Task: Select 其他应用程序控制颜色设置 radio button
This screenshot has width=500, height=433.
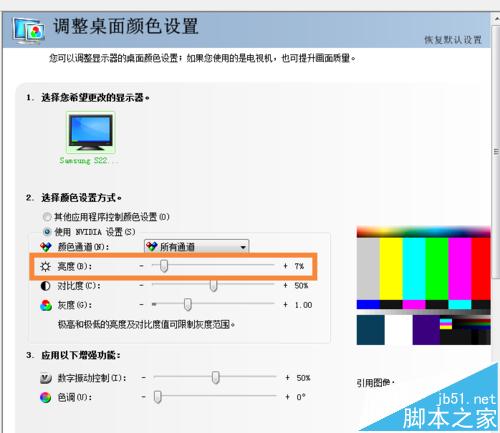Action: tap(47, 217)
